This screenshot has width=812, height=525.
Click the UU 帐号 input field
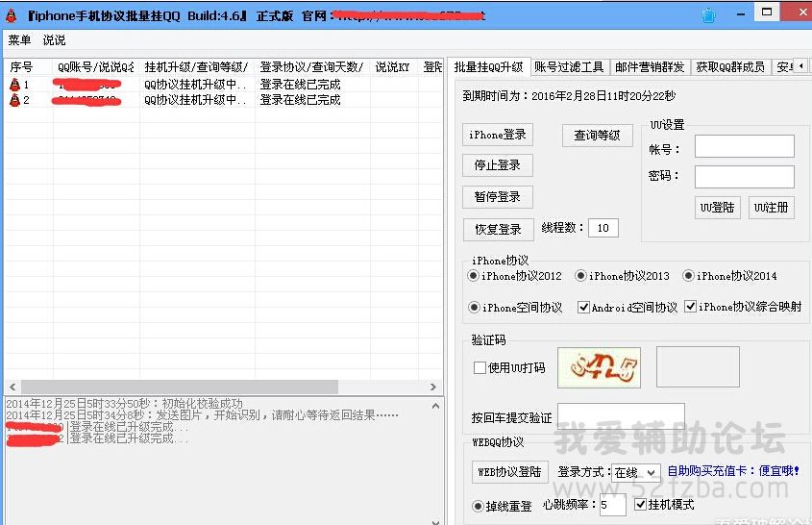(x=744, y=146)
